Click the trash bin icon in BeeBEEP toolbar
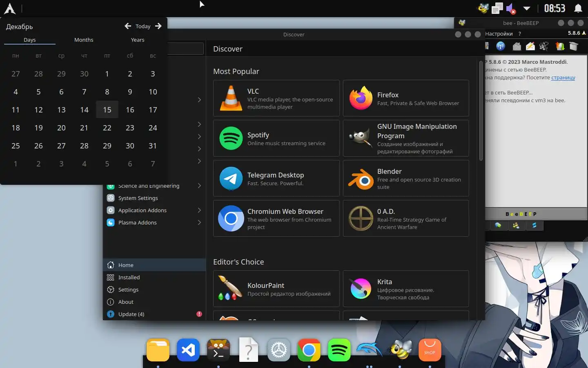 [x=574, y=46]
